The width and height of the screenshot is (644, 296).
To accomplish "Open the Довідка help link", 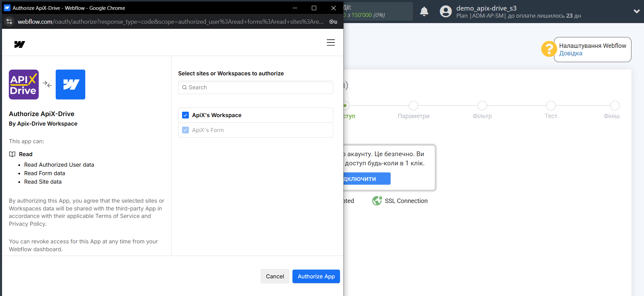I will [571, 53].
